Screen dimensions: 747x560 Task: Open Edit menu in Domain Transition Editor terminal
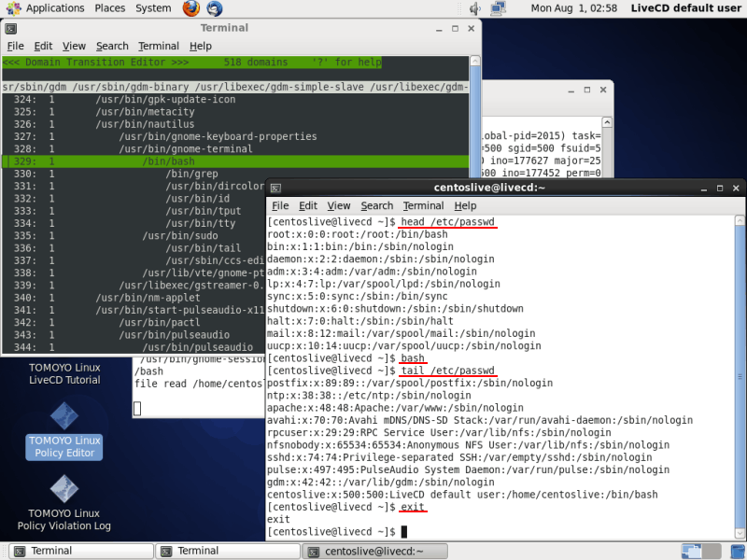tap(43, 46)
